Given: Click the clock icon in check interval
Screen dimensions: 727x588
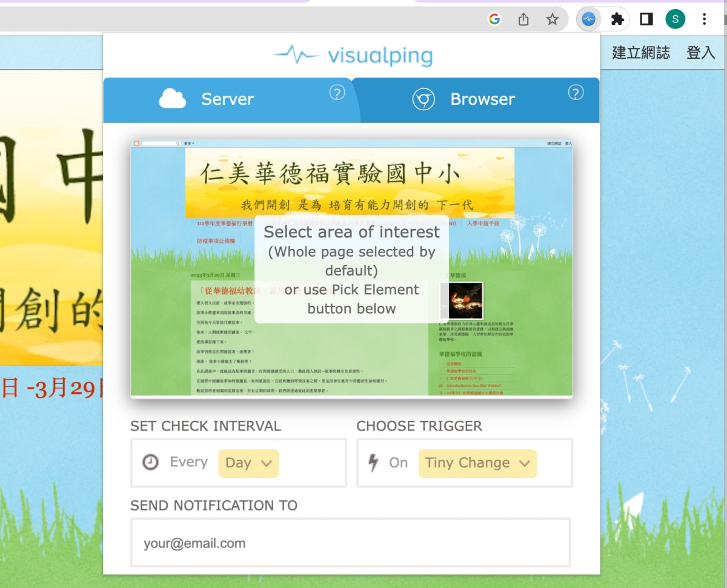Looking at the screenshot, I should tap(150, 463).
